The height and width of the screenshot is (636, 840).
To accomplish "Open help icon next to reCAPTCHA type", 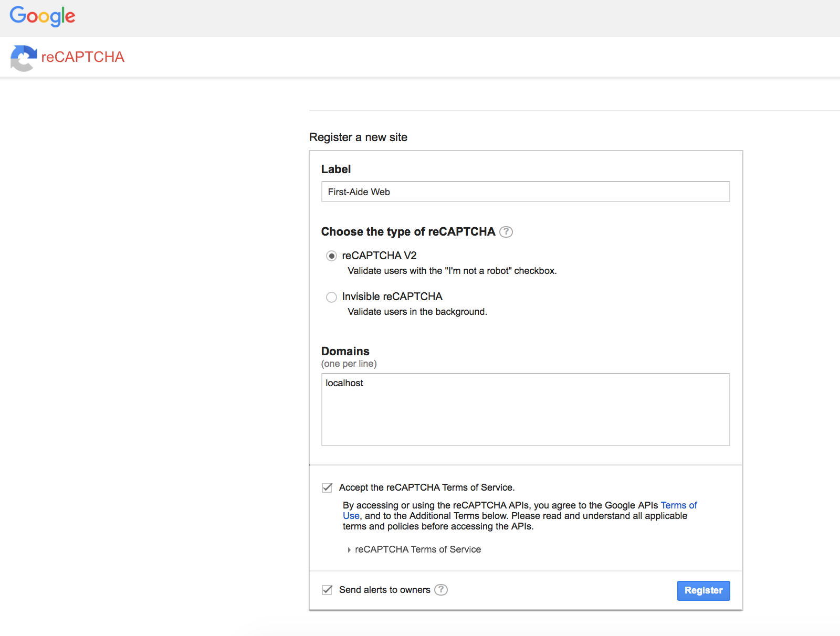I will [506, 232].
